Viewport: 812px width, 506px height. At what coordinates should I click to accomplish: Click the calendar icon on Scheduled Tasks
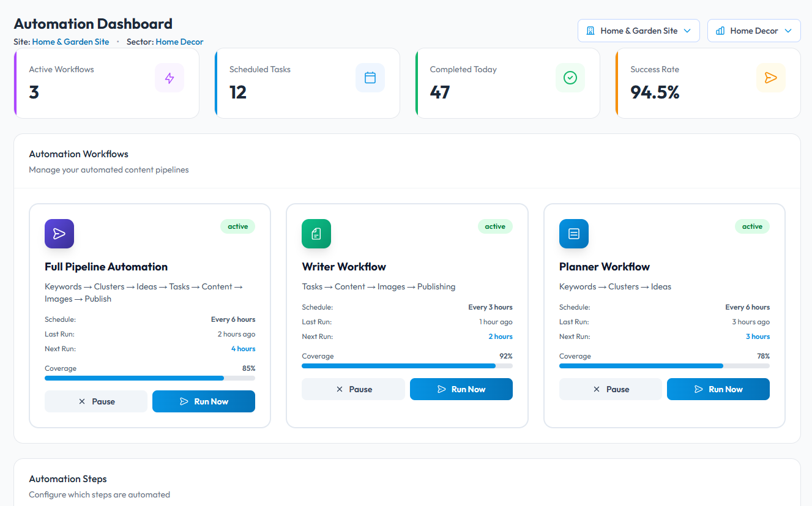tap(370, 78)
